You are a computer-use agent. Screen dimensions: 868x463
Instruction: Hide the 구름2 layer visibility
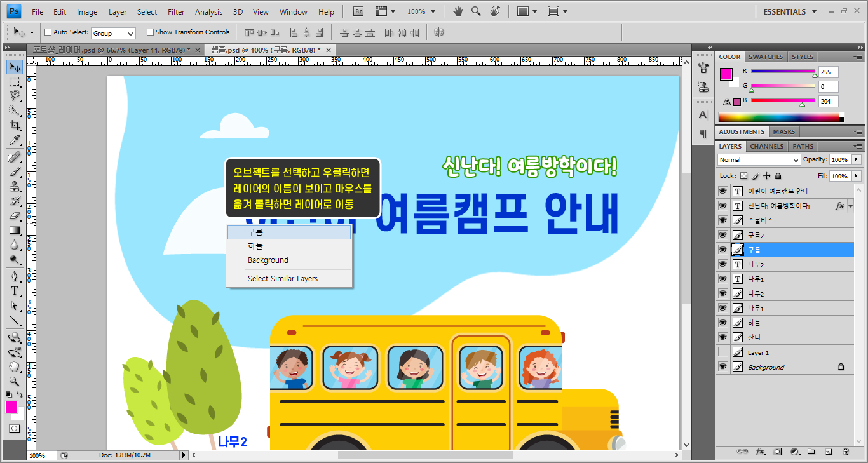722,235
